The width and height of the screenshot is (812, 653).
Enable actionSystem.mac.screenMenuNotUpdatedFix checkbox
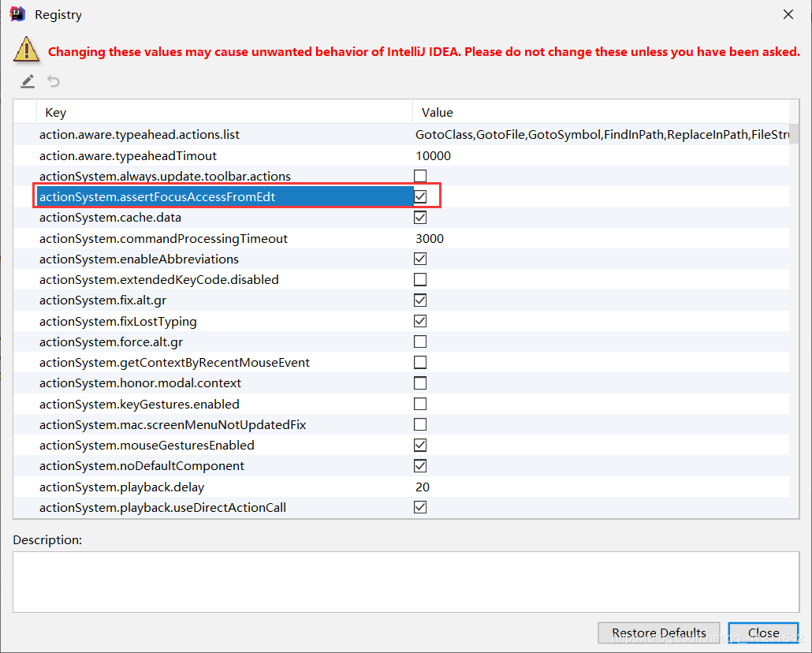tap(420, 424)
